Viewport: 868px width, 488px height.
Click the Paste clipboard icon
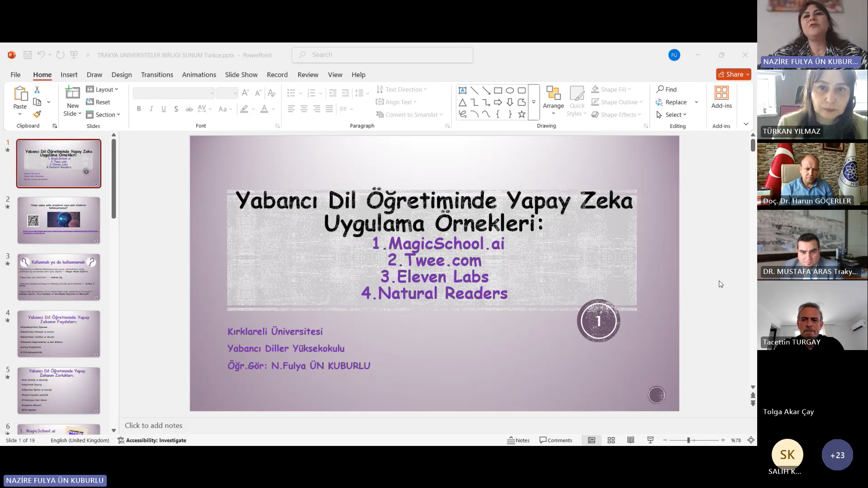point(20,94)
